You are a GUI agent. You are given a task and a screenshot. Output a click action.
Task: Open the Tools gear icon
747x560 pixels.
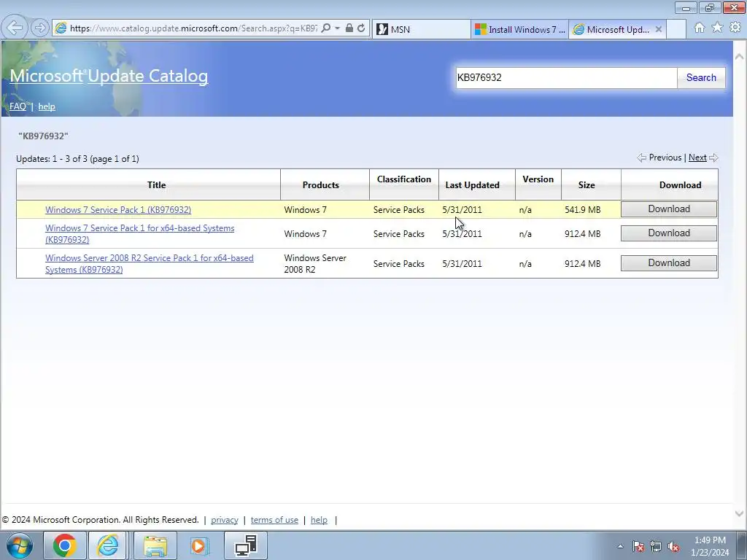click(x=735, y=28)
